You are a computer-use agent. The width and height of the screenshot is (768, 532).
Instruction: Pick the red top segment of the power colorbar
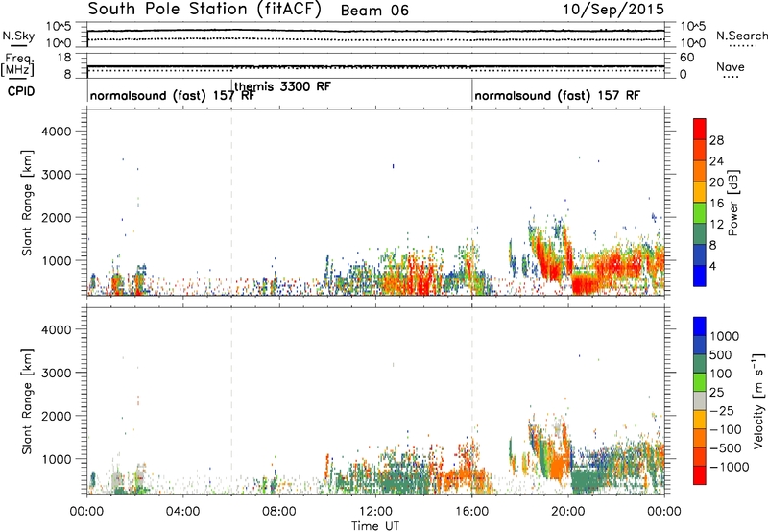(700, 130)
